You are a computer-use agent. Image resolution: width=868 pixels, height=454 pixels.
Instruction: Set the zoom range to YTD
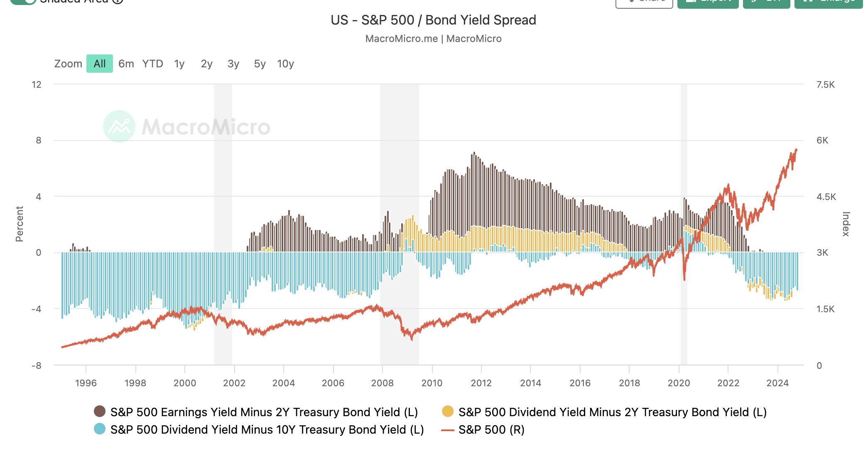(x=152, y=64)
